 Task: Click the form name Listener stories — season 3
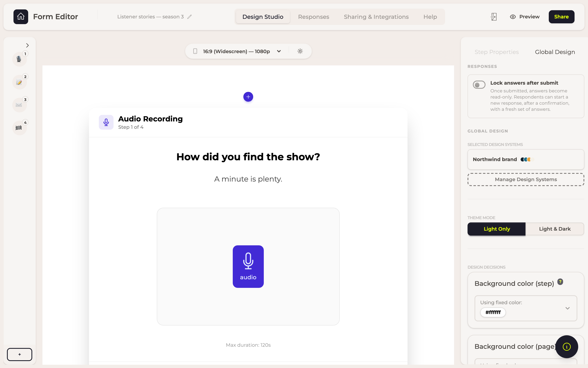click(x=150, y=17)
